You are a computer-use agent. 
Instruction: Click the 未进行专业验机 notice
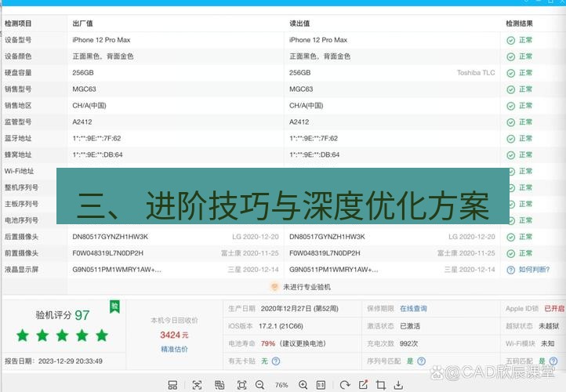pyautogui.click(x=307, y=287)
